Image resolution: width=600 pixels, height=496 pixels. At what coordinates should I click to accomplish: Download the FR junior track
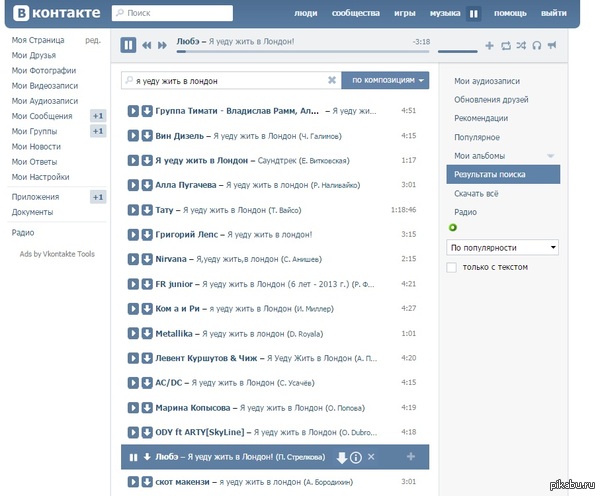147,284
